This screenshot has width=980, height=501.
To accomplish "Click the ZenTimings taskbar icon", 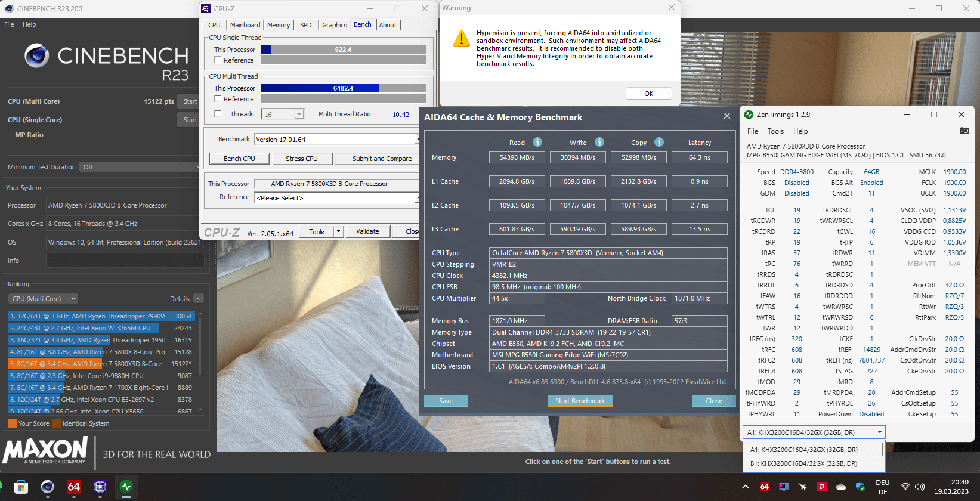I will [x=126, y=487].
